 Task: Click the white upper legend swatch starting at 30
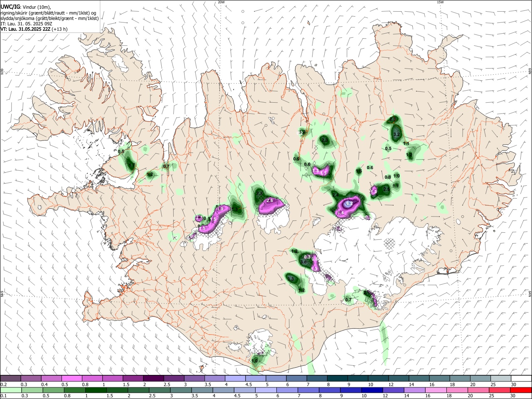coord(520,379)
